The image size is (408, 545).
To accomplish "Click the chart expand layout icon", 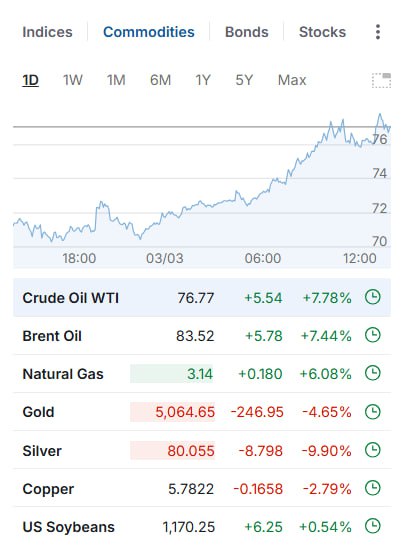I will pyautogui.click(x=381, y=80).
